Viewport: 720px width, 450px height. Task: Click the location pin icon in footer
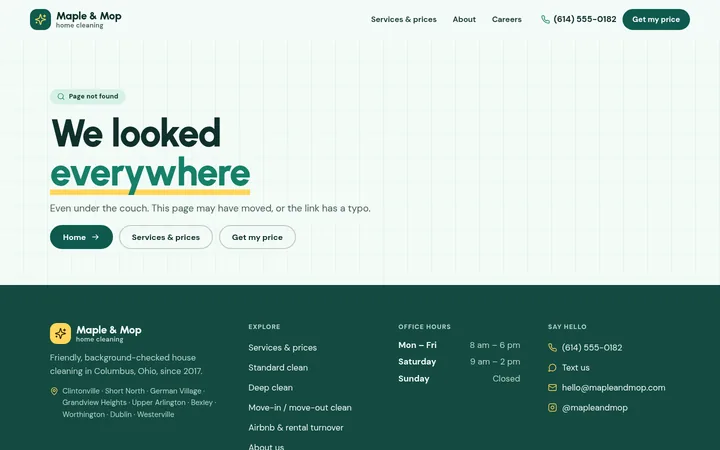click(54, 391)
